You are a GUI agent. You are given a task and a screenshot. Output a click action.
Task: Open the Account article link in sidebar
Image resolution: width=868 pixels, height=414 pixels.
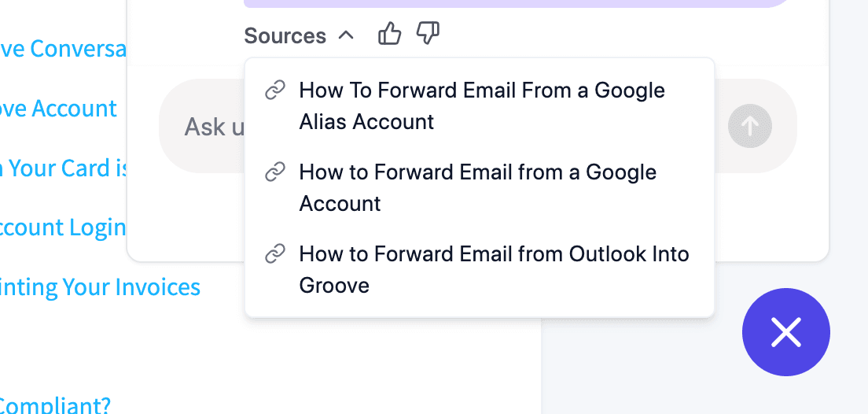58,108
